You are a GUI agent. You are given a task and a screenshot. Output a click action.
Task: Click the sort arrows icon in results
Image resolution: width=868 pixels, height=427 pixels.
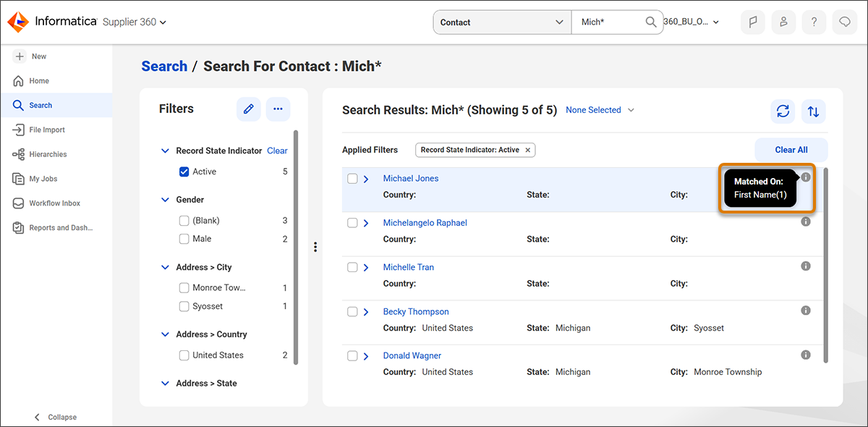click(x=814, y=111)
